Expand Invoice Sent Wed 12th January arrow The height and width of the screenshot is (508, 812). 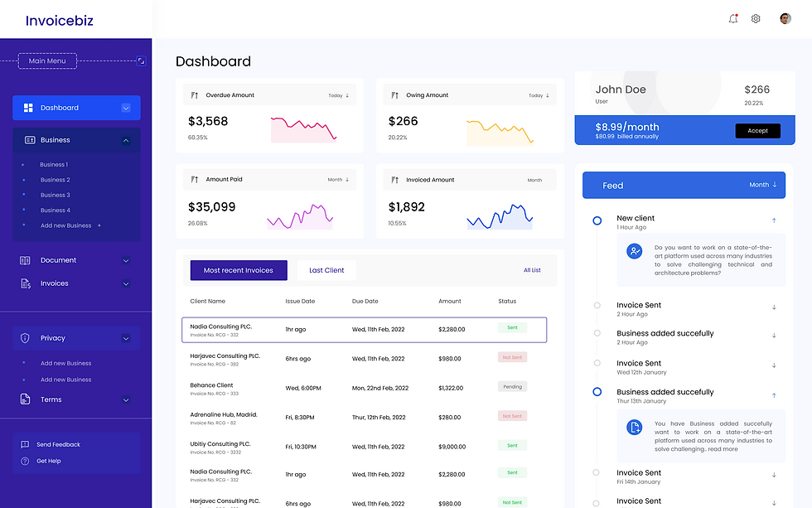pyautogui.click(x=774, y=365)
